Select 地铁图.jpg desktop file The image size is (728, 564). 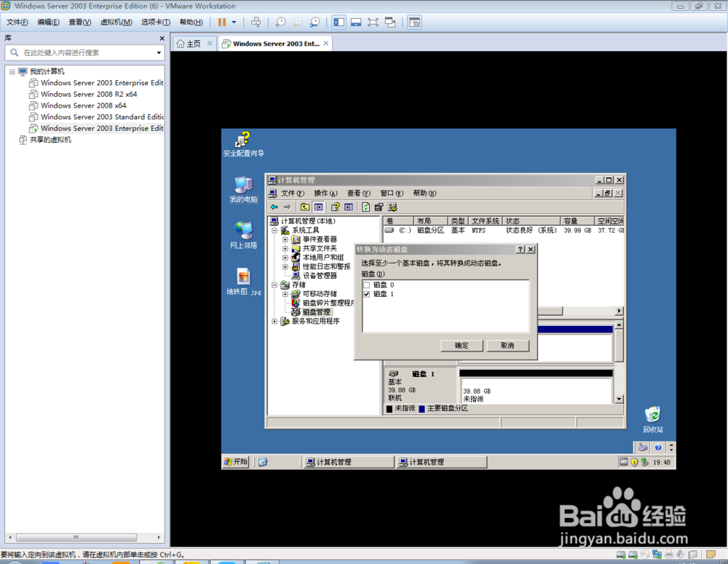(244, 282)
